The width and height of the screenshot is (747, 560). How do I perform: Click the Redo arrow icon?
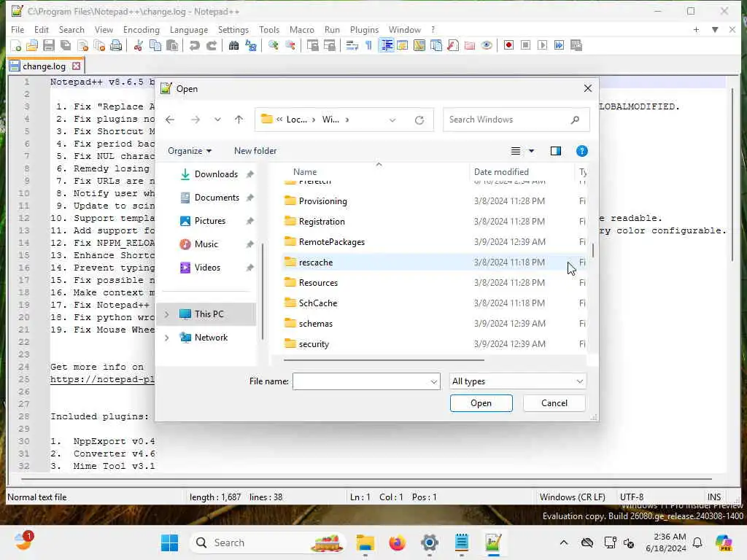coord(211,46)
